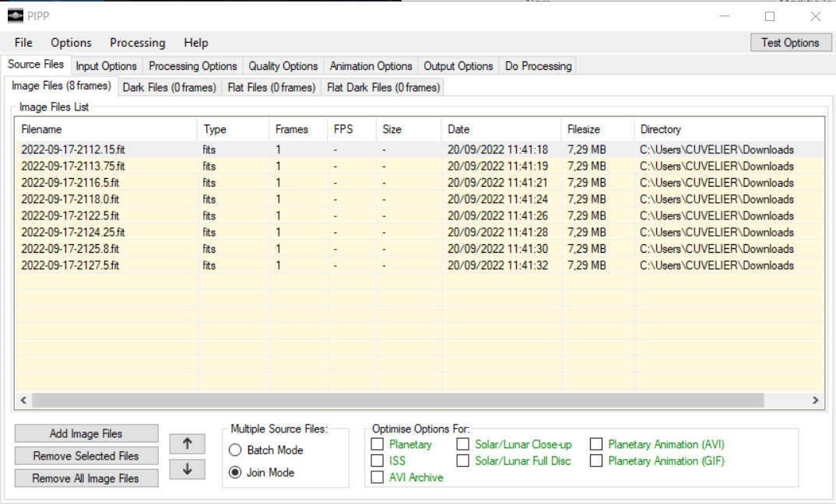836x504 pixels.
Task: Select file 2022-09-17-2118.0.fit
Action: (x=70, y=199)
